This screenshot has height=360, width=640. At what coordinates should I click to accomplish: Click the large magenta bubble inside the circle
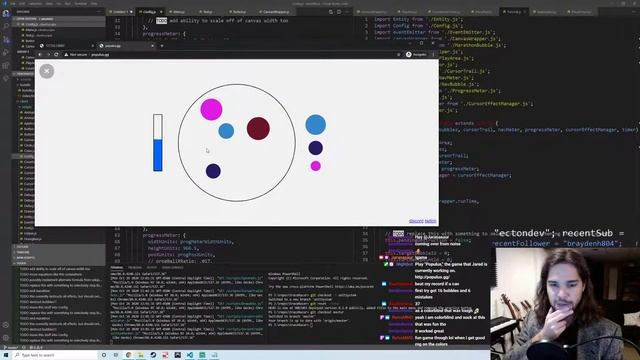click(x=211, y=109)
